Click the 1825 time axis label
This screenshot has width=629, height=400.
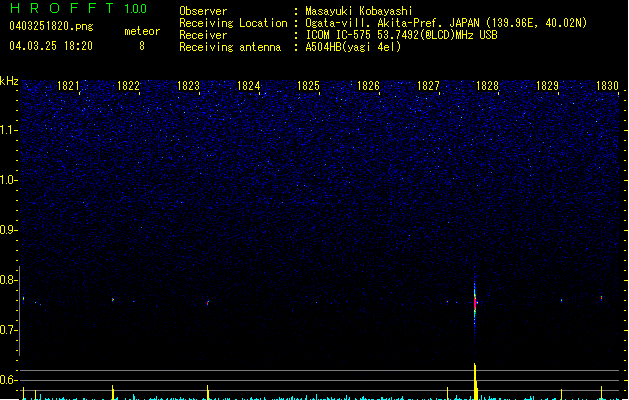coord(308,87)
